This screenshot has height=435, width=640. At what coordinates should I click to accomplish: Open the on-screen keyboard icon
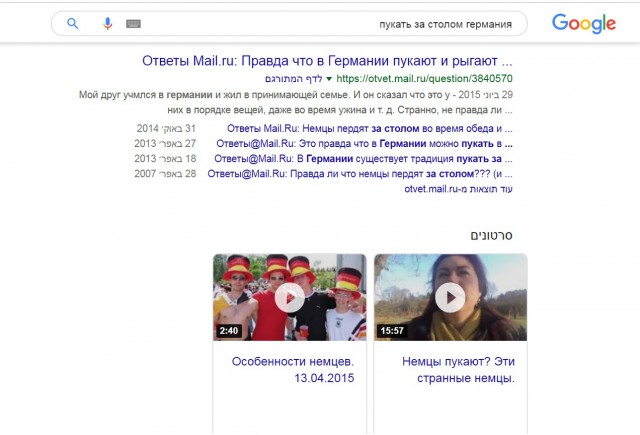click(133, 24)
